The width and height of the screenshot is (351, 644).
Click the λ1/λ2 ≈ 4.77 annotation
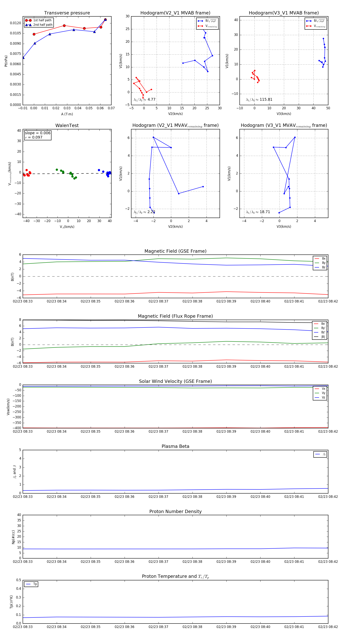pyautogui.click(x=145, y=100)
